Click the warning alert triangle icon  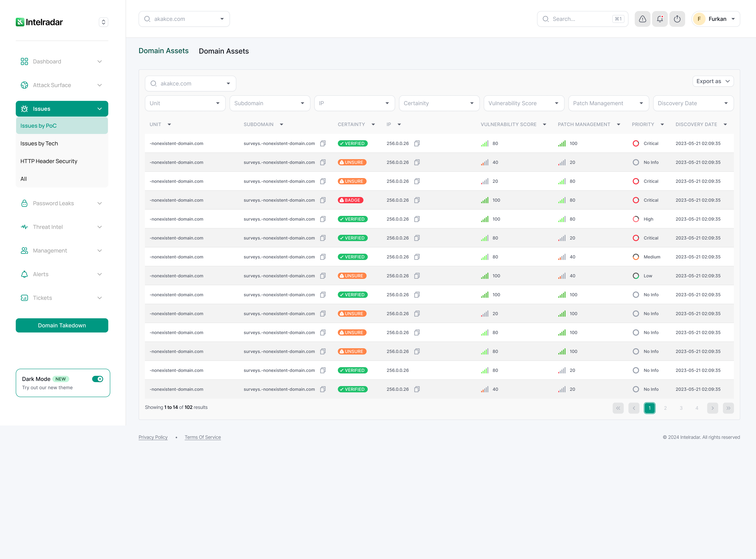pos(642,19)
